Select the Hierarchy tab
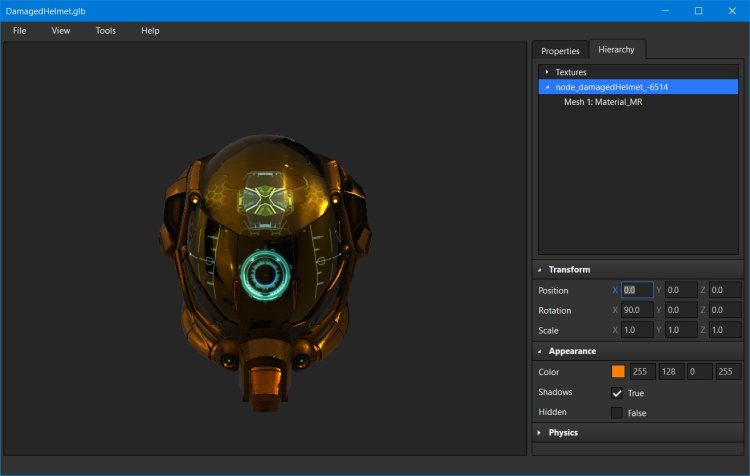 coord(616,50)
